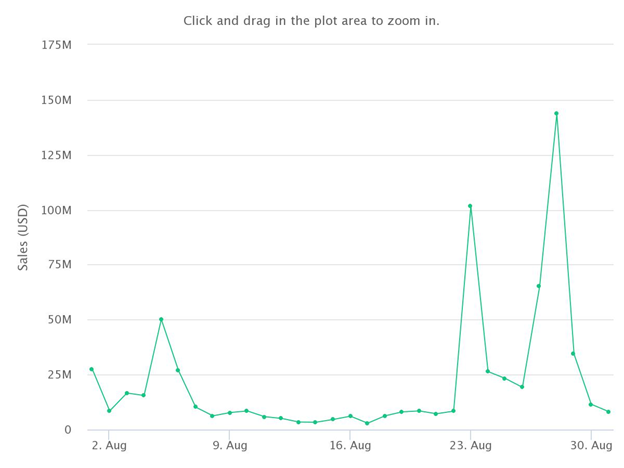This screenshot has height=468, width=624.
Task: Click the 25M y-axis label
Action: [60, 375]
